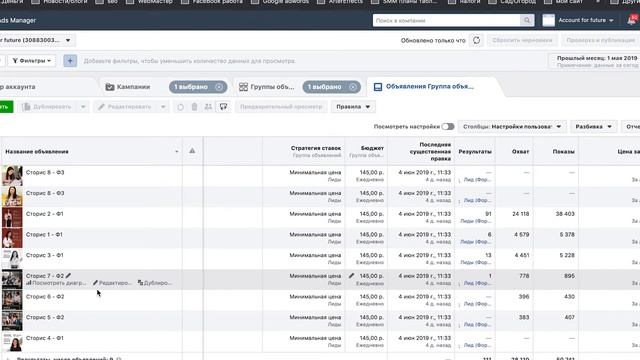640x360 pixels.
Task: Click pencil icon next to Сторис 7 - Ф2 name
Action: pyautogui.click(x=69, y=276)
